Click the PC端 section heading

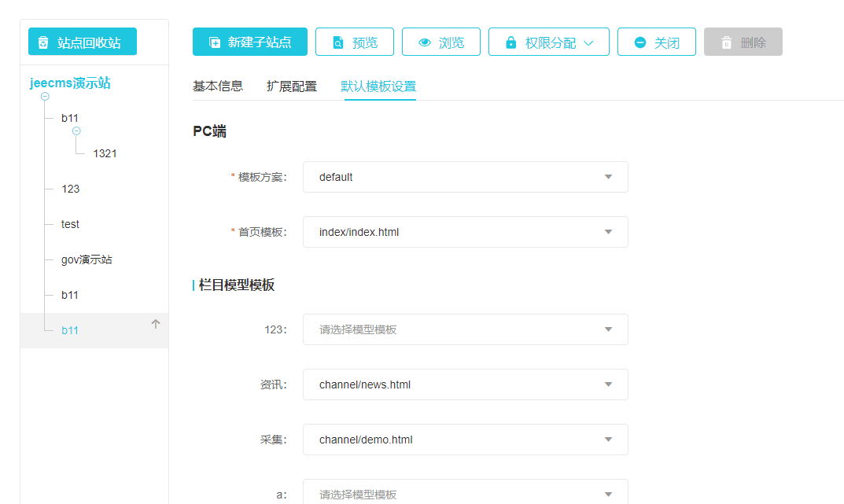point(209,131)
